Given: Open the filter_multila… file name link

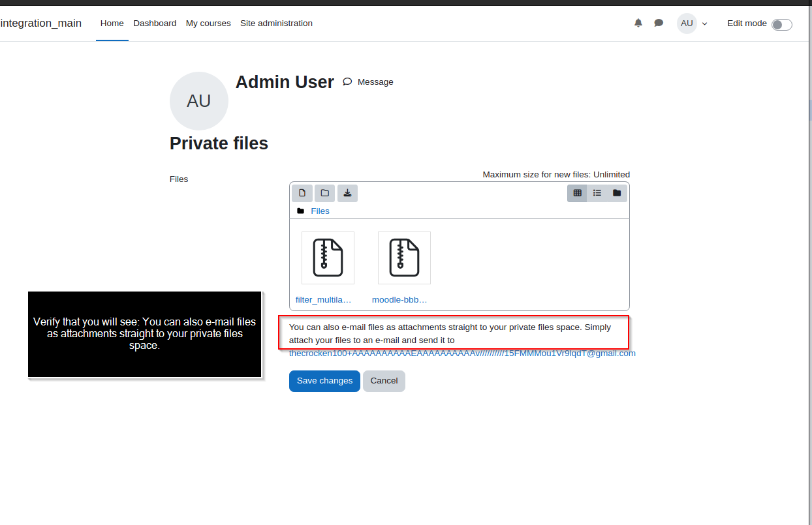Looking at the screenshot, I should tap(324, 300).
